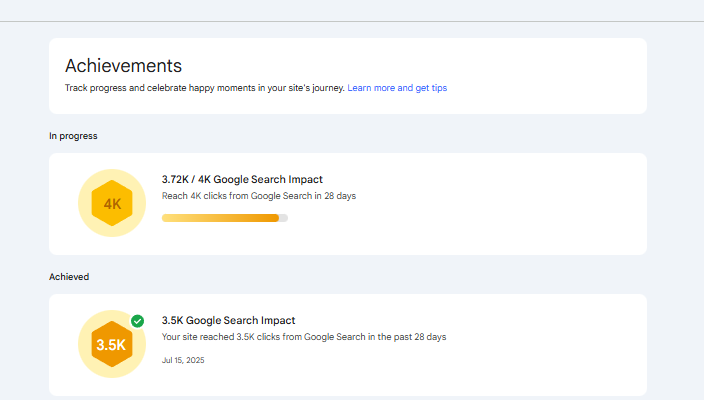Open the "Learn more and get tips" link

coord(397,88)
